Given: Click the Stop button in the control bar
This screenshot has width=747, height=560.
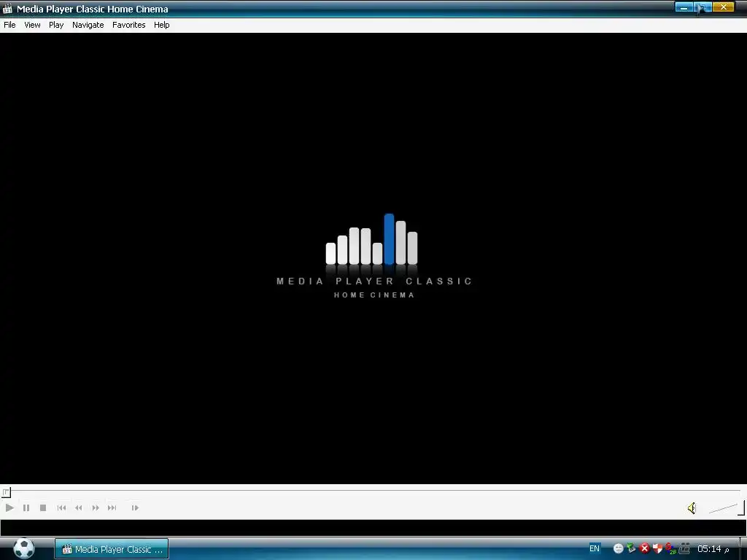Looking at the screenshot, I should coord(43,507).
